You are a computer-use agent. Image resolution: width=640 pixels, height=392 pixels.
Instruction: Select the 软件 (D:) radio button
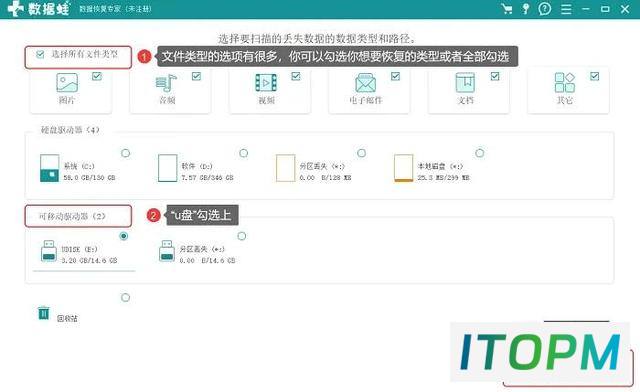[244, 153]
